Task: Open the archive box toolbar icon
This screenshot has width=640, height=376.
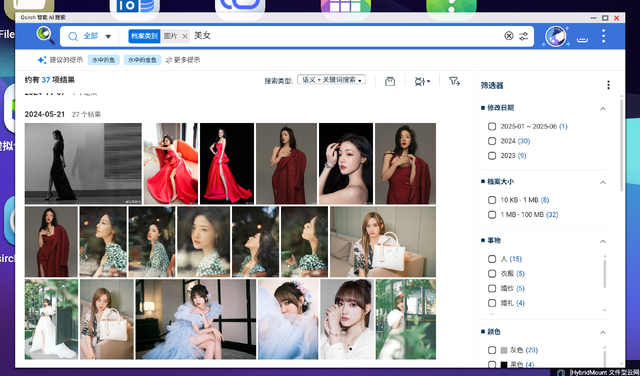Action: coord(390,81)
